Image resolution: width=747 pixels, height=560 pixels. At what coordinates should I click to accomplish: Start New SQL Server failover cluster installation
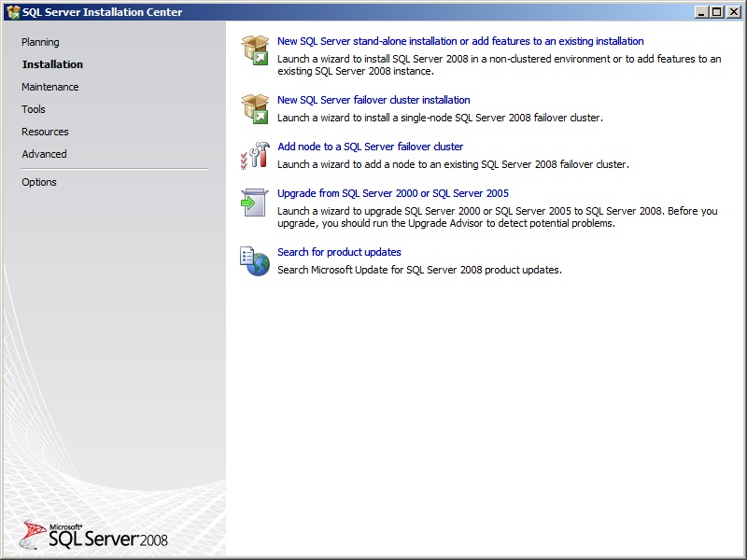point(373,100)
